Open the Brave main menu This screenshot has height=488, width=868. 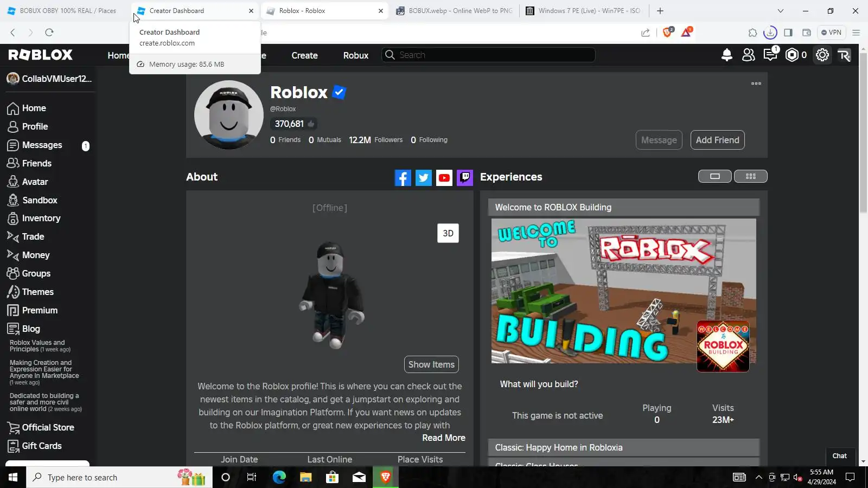click(x=856, y=33)
